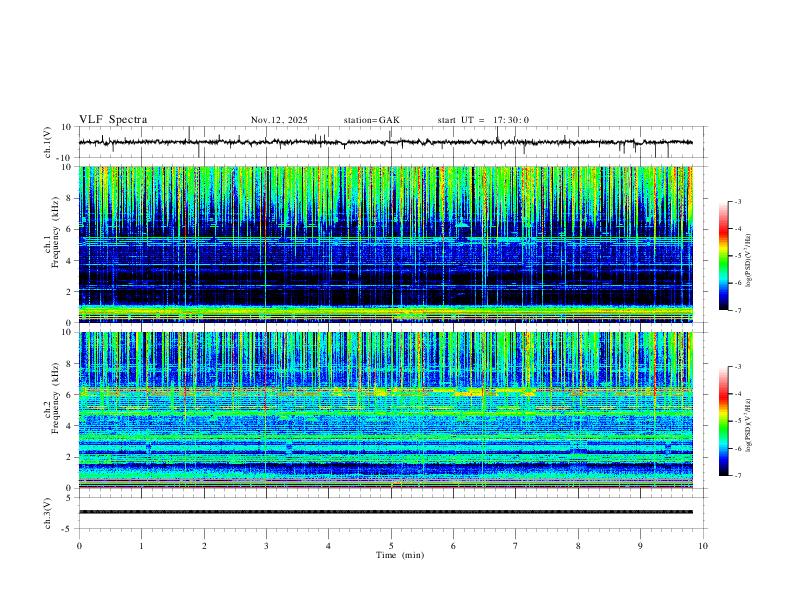
Task: Click the "9" tick on the Time axis
Action: [640, 546]
